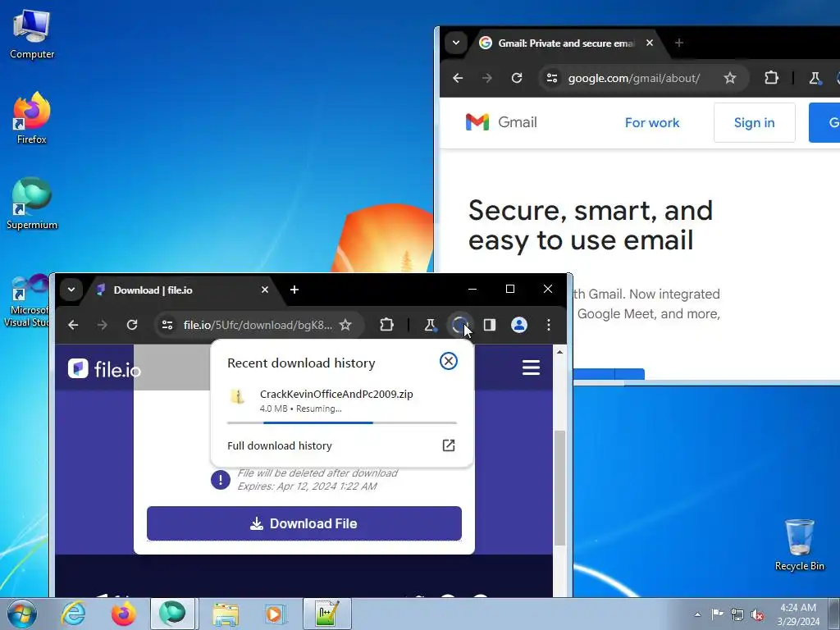Open Full download history link

[280, 445]
